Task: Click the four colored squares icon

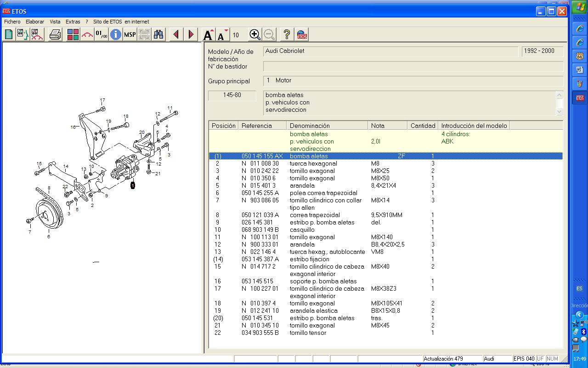Action: click(x=73, y=34)
